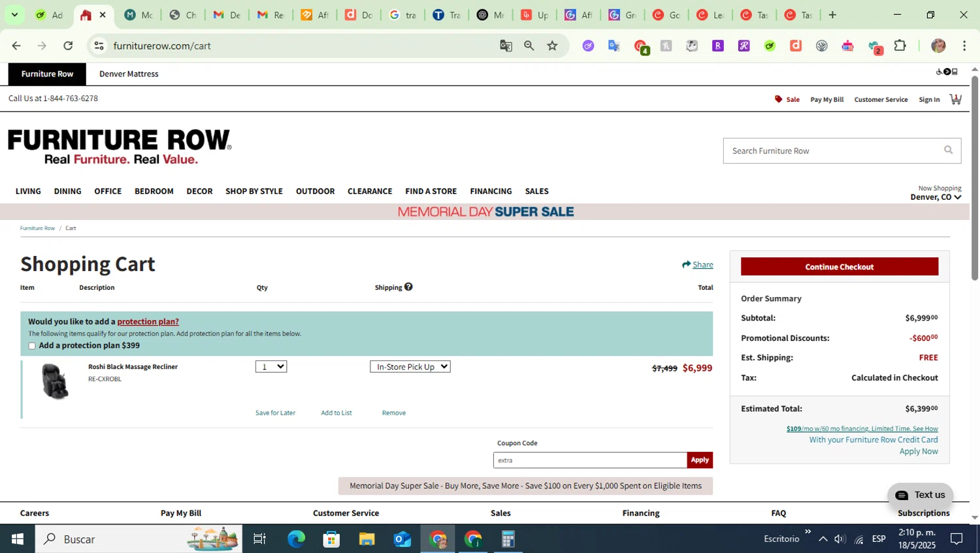980x553 pixels.
Task: Open the new tab plus button
Action: [x=832, y=15]
